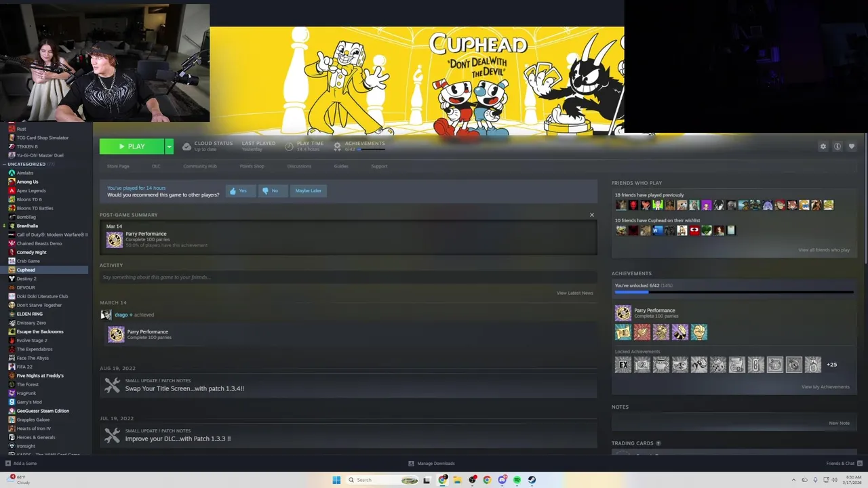The image size is (868, 488).
Task: Open Spotify from the taskbar
Action: point(517,480)
